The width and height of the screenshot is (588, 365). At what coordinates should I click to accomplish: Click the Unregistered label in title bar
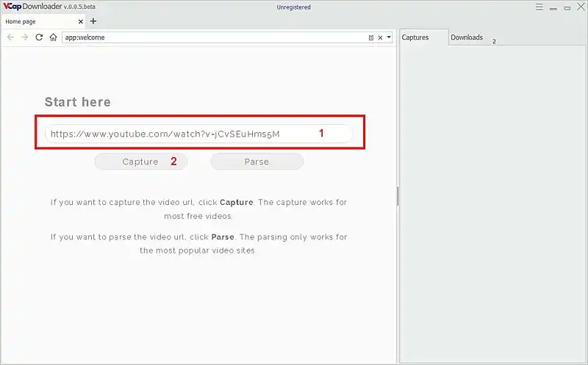tap(293, 7)
